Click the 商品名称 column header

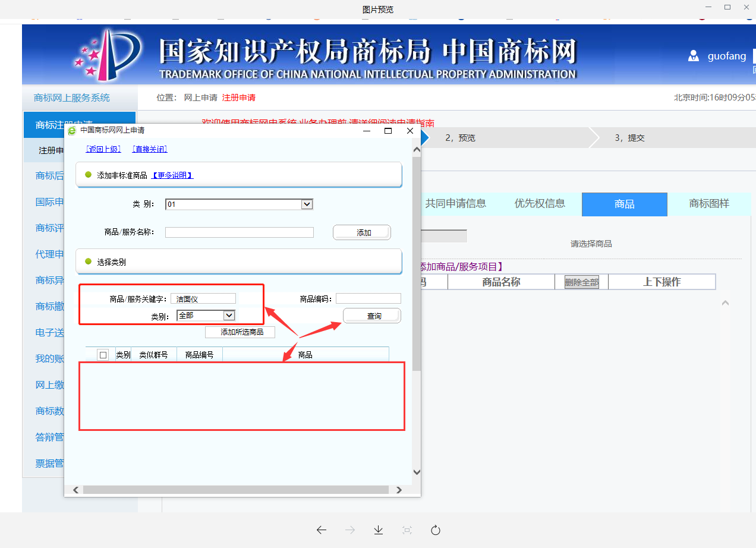[501, 282]
